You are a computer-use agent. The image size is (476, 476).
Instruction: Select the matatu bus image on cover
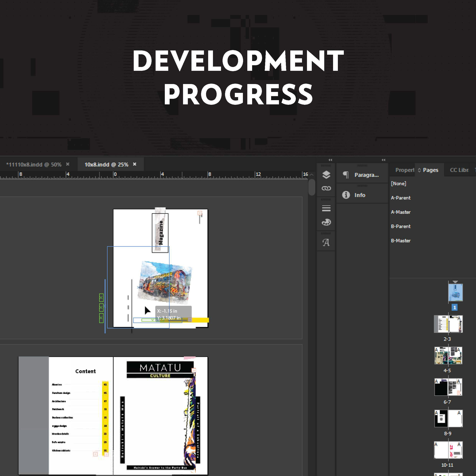point(165,283)
